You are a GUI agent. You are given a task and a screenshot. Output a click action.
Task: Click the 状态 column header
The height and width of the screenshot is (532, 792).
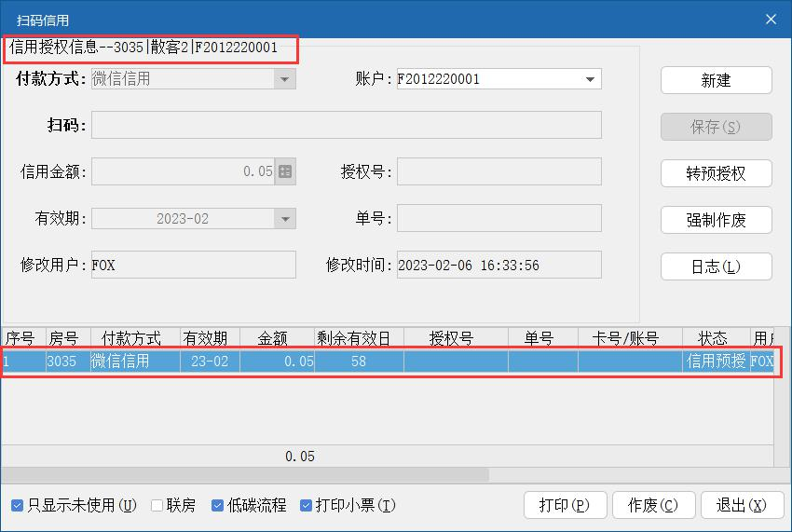tap(717, 338)
